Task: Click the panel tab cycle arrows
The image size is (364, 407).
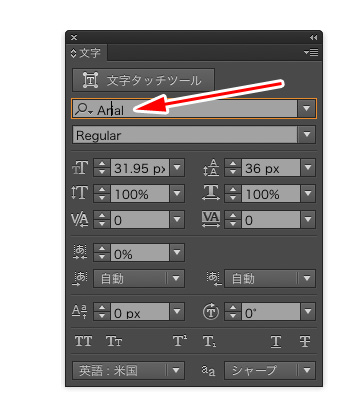Action: (x=74, y=53)
